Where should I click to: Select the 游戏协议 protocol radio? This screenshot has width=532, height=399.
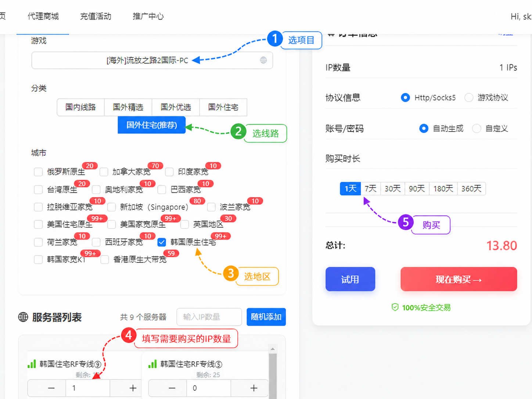point(469,98)
